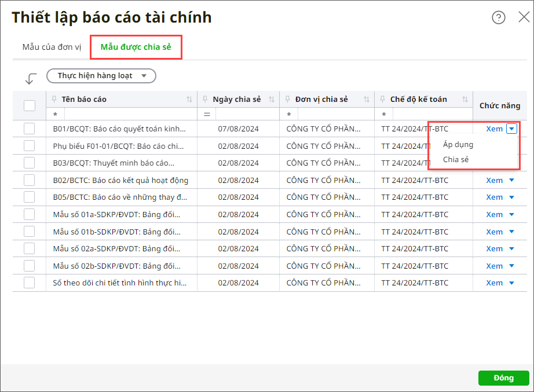Screen dimensions: 534x392
Task: Check the Mẫu số 02a-SDKP/ĐVDT row
Action: click(x=30, y=248)
